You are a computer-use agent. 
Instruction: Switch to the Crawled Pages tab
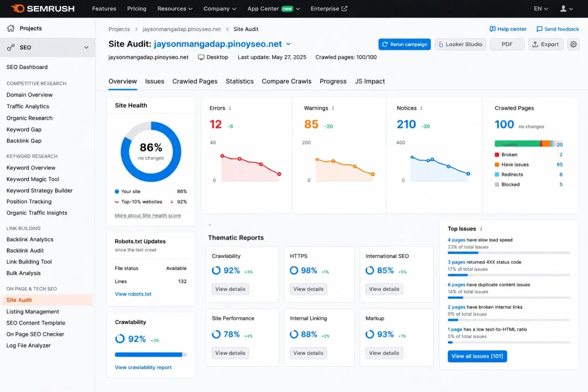click(x=195, y=81)
